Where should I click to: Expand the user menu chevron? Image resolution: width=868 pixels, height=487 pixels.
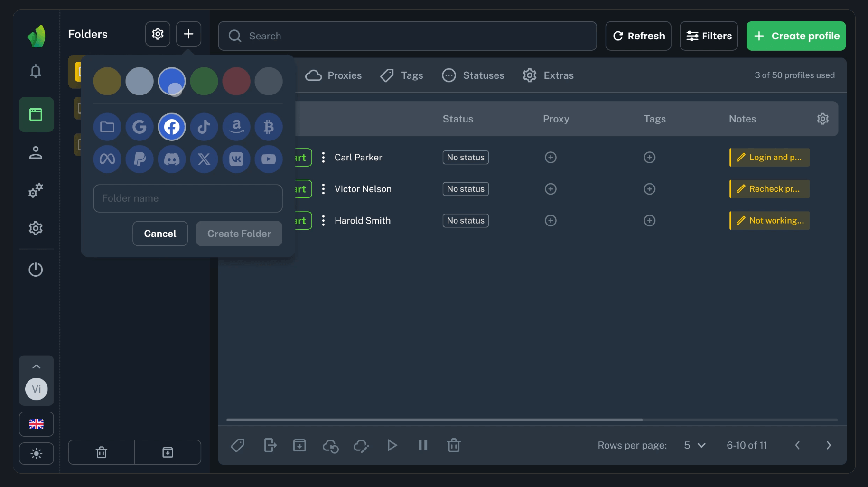click(x=36, y=366)
